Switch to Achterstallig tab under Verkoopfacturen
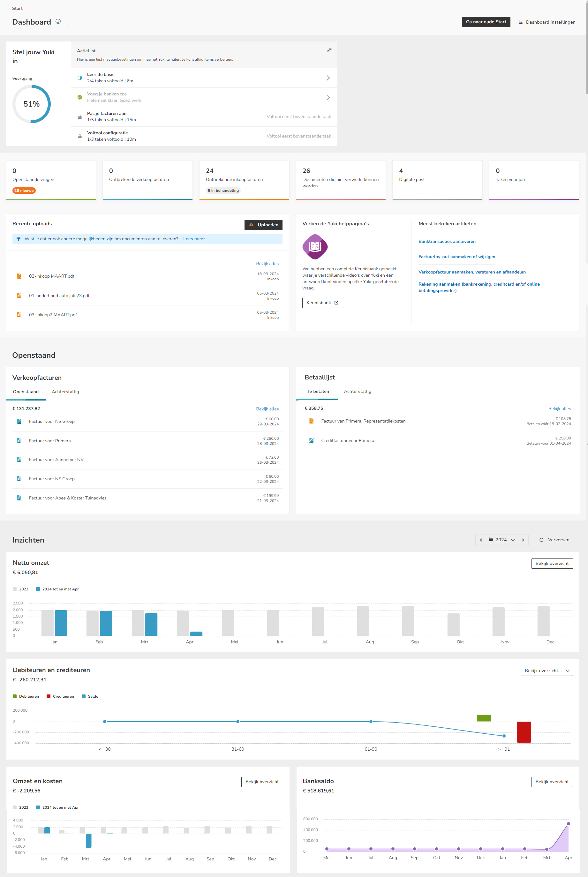This screenshot has height=877, width=588. pyautogui.click(x=65, y=392)
